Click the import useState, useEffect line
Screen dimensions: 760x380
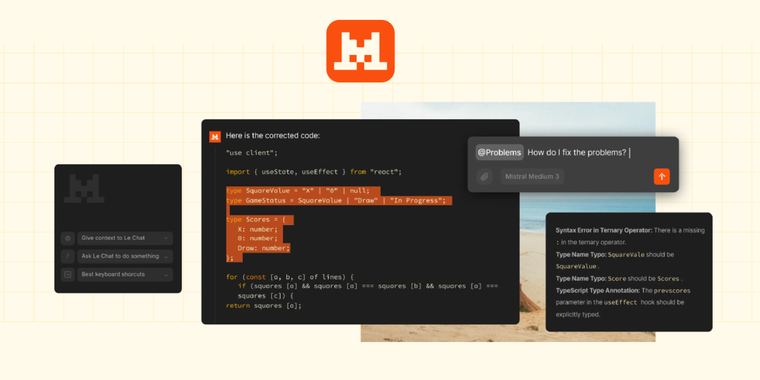click(314, 172)
